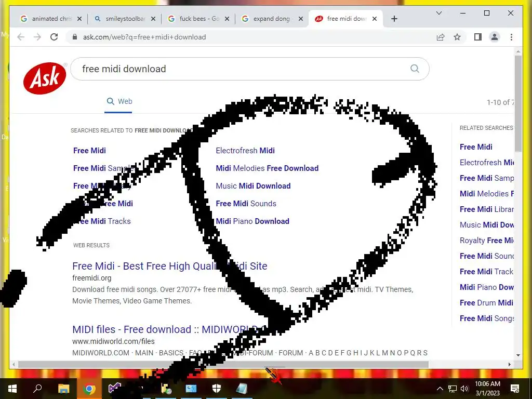Click the Ask logo
Viewport: 532px width, 399px height.
[45, 78]
